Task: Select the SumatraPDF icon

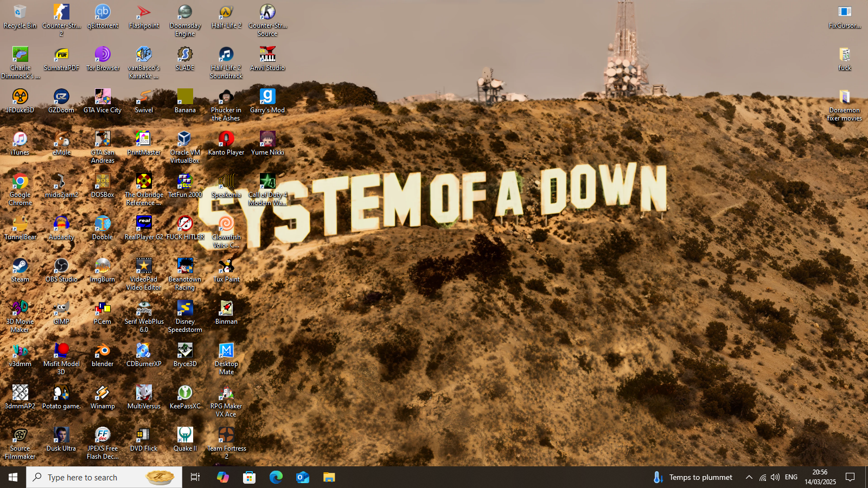Action: 61,59
